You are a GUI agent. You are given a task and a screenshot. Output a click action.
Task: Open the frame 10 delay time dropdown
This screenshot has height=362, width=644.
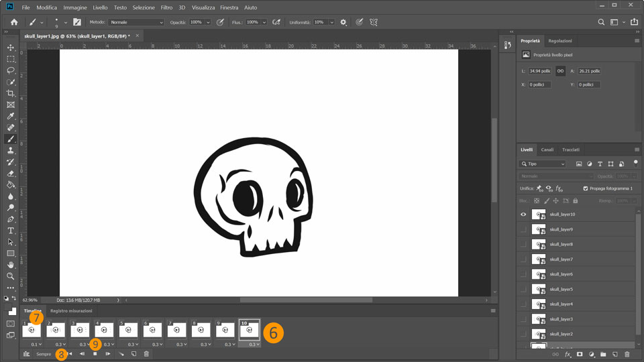click(x=253, y=345)
